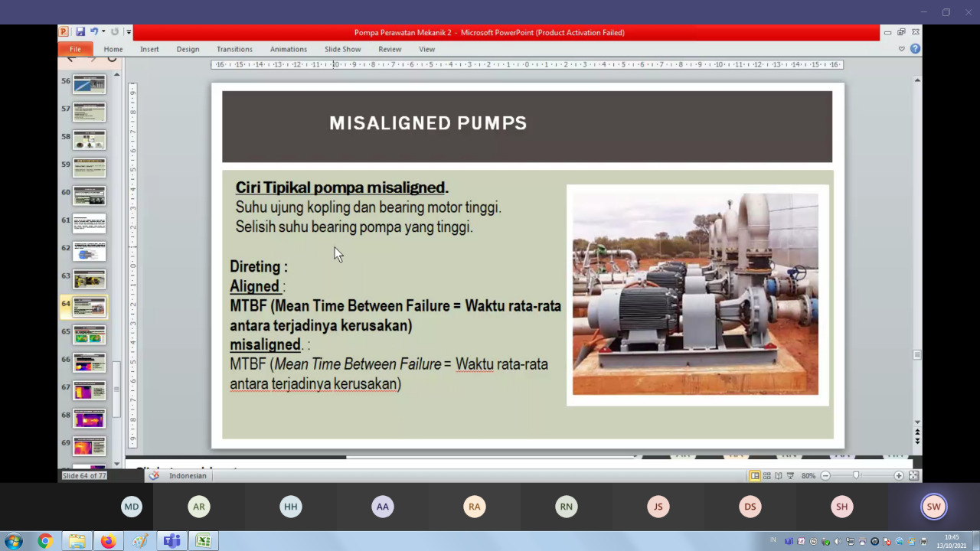
Task: Select the Normal view icon
Action: [755, 475]
